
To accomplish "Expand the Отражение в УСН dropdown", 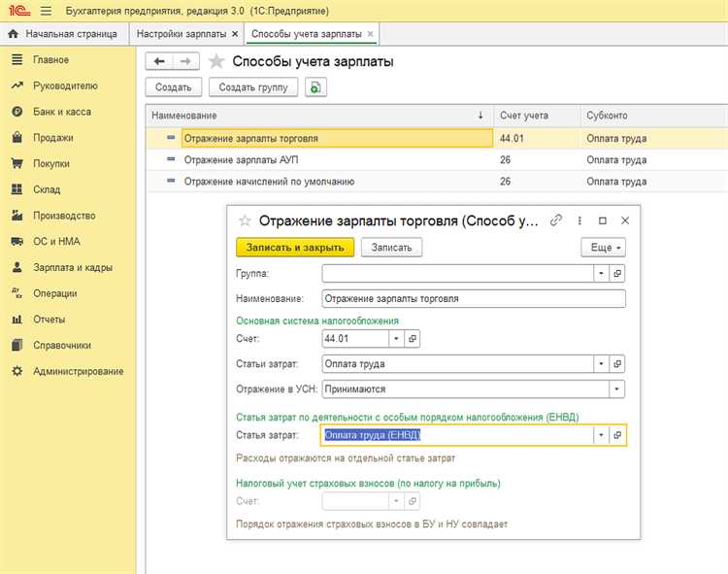I will click(616, 389).
